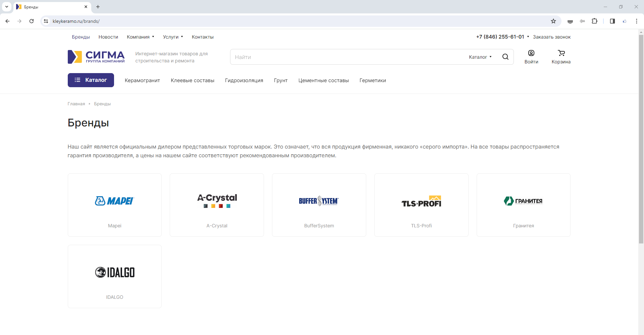View site information icon in address bar
Image resolution: width=644 pixels, height=335 pixels.
tap(46, 21)
